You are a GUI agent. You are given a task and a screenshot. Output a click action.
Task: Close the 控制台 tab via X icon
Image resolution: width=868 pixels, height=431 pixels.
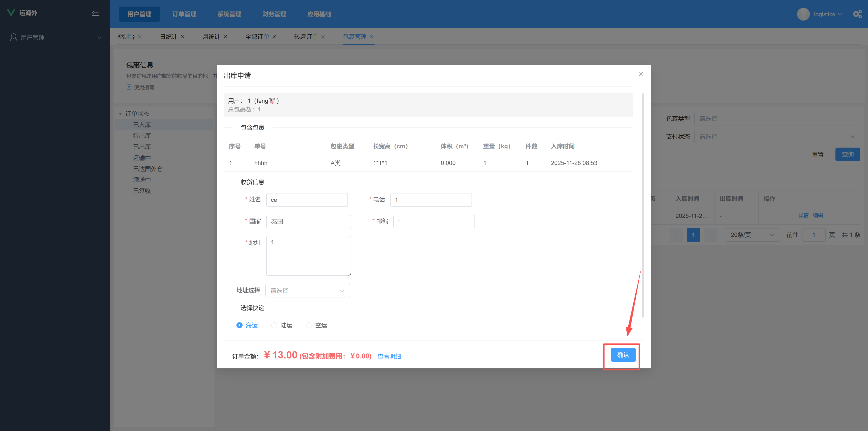140,37
